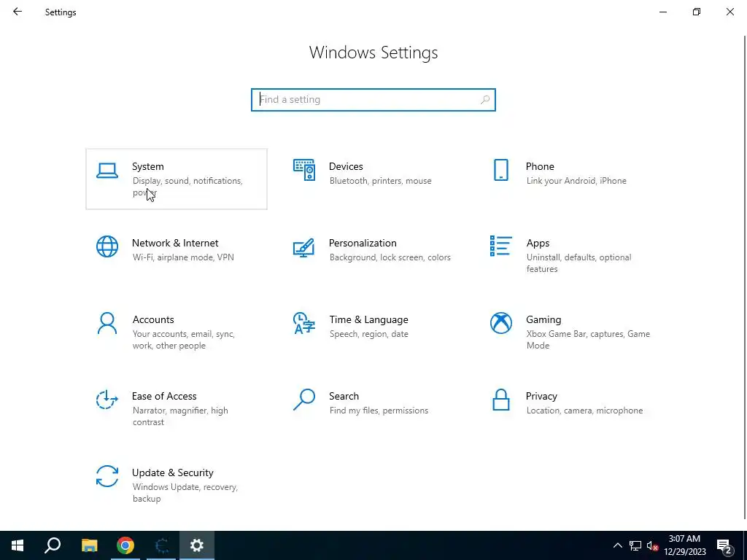Open Update & Security heading
Viewport: 747px width, 560px height.
pyautogui.click(x=172, y=472)
